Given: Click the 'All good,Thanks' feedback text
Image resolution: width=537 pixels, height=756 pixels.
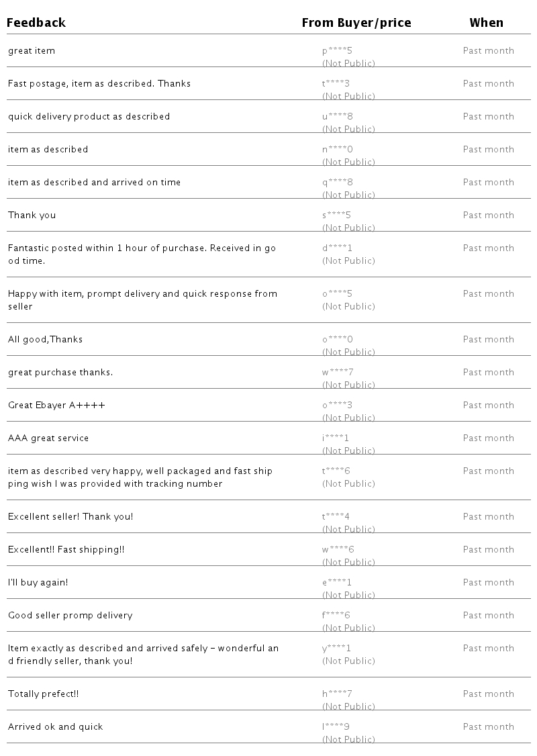Looking at the screenshot, I should [45, 340].
